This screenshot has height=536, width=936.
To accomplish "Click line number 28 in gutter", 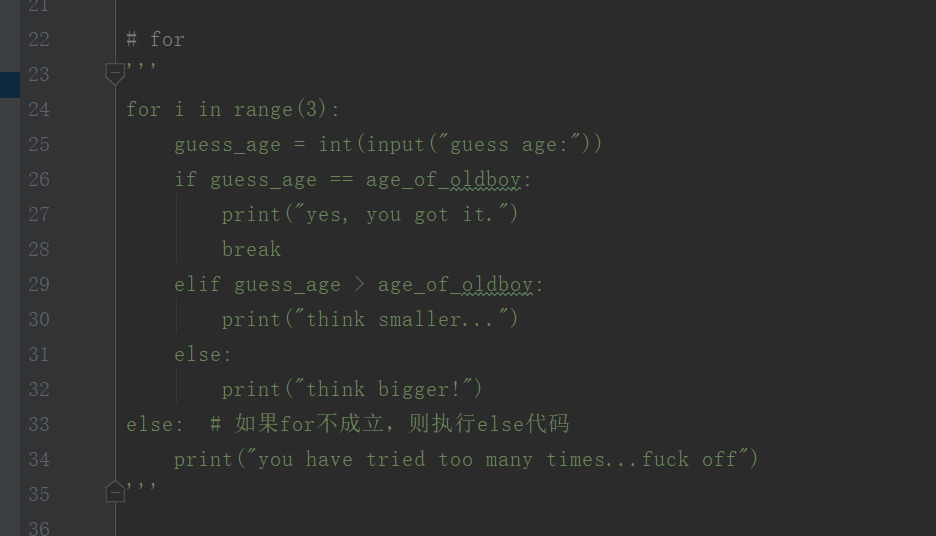I will 39,249.
